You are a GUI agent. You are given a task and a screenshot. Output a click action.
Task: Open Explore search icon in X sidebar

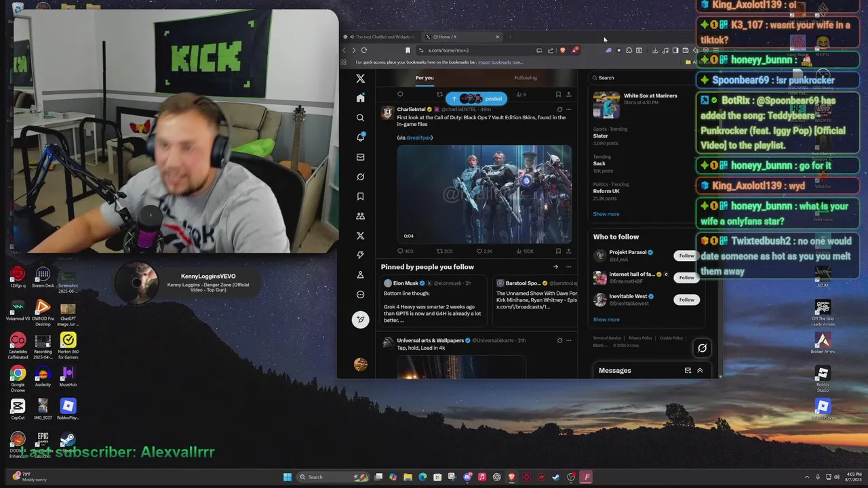360,118
